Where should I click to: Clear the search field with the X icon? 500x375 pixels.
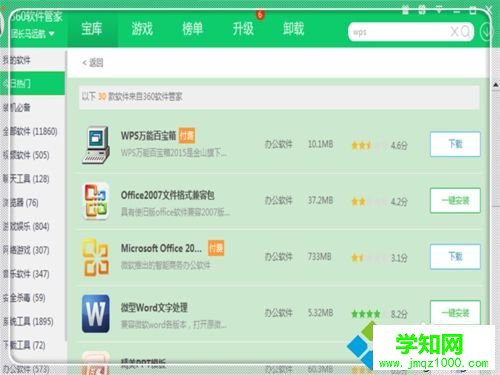click(454, 32)
